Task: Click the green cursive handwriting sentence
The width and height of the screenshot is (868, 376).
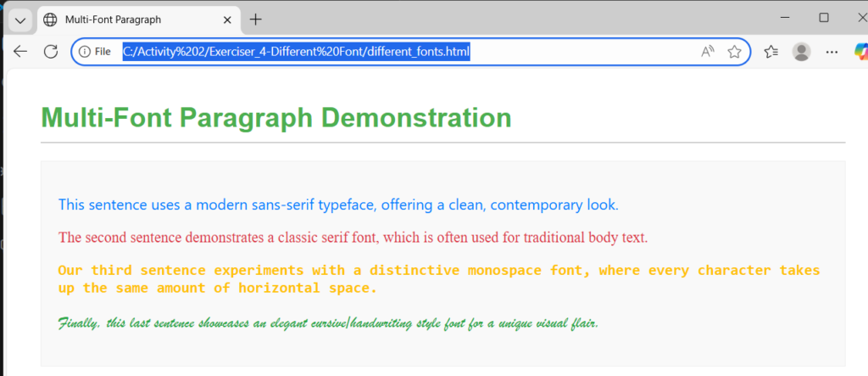Action: click(328, 323)
